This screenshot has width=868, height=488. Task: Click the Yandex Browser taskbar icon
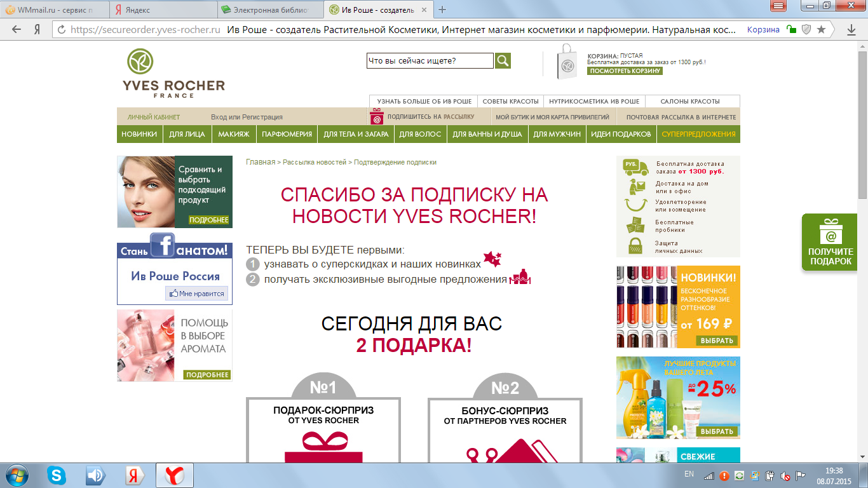pyautogui.click(x=175, y=475)
